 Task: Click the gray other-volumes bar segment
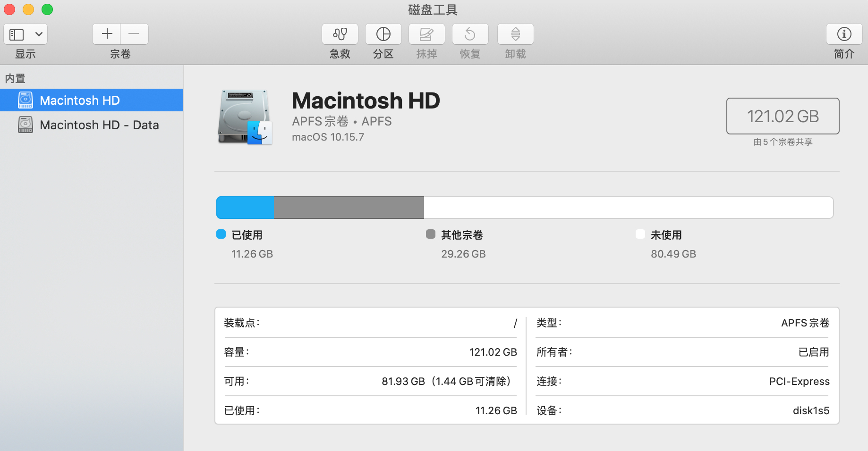tap(349, 208)
